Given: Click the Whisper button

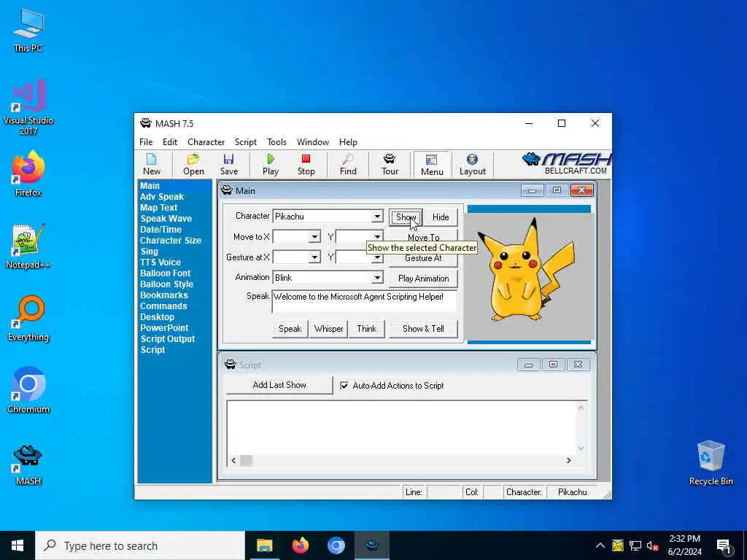Looking at the screenshot, I should (328, 329).
